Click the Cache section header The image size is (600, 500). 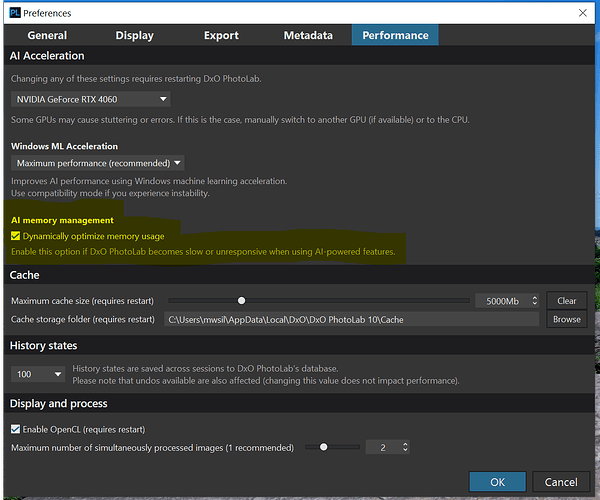point(24,275)
